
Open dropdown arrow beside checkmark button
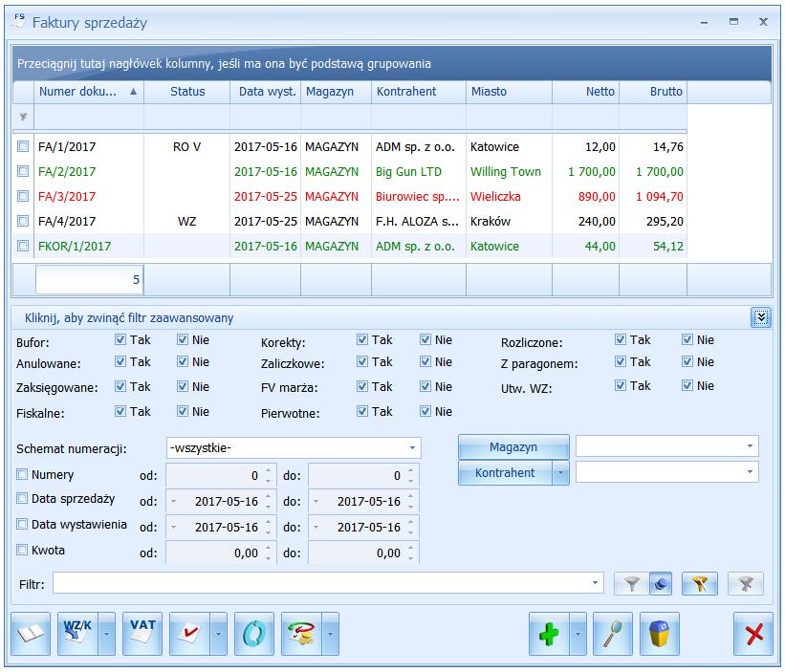[x=218, y=634]
